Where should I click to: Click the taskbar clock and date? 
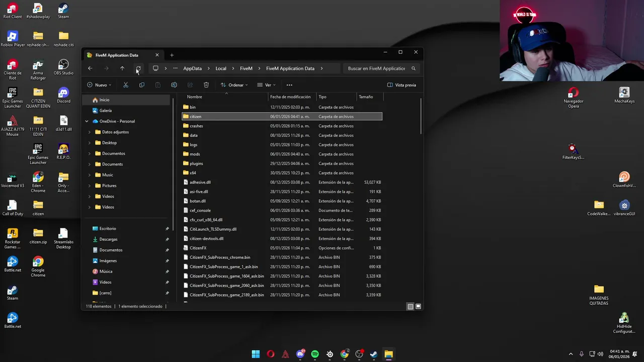click(620, 354)
